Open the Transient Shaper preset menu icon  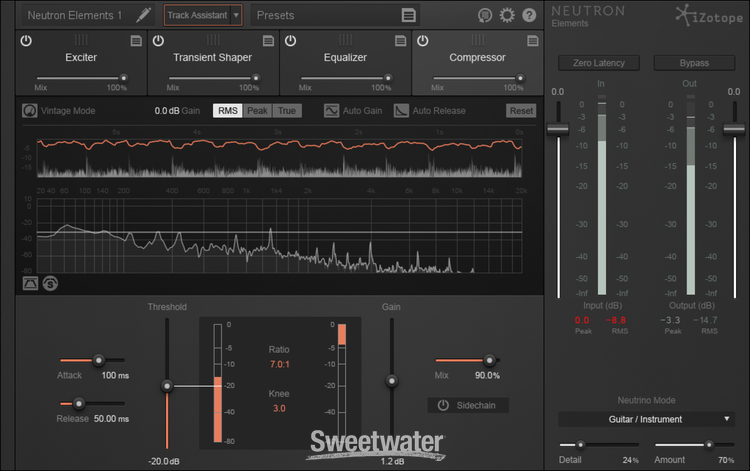click(268, 41)
